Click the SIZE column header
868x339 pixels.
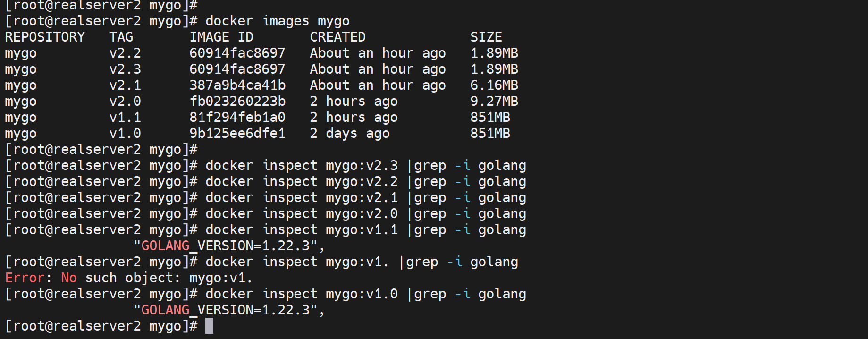[486, 37]
